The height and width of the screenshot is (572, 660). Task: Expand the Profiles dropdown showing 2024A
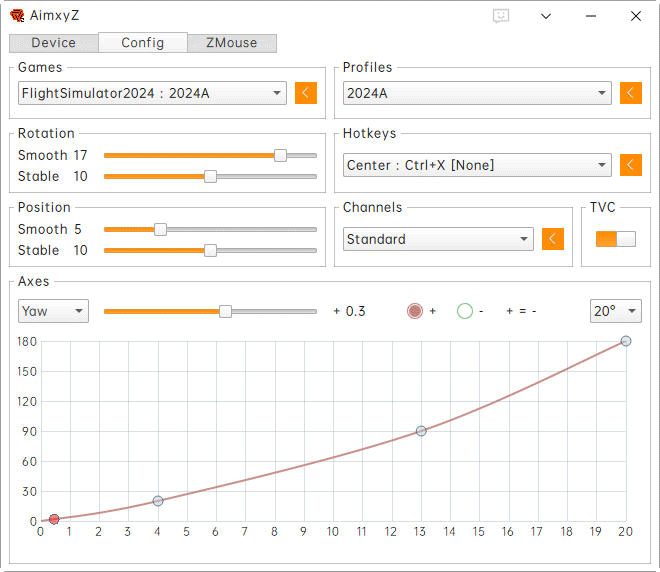tap(476, 93)
